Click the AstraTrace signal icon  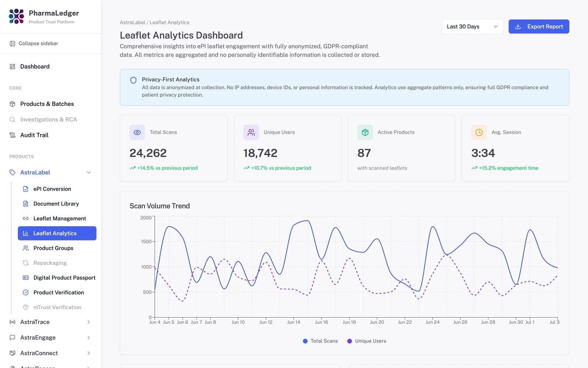point(12,322)
